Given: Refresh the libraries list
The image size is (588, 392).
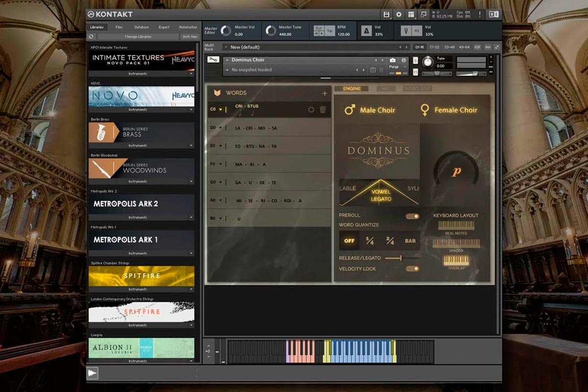Looking at the screenshot, I should click(91, 37).
